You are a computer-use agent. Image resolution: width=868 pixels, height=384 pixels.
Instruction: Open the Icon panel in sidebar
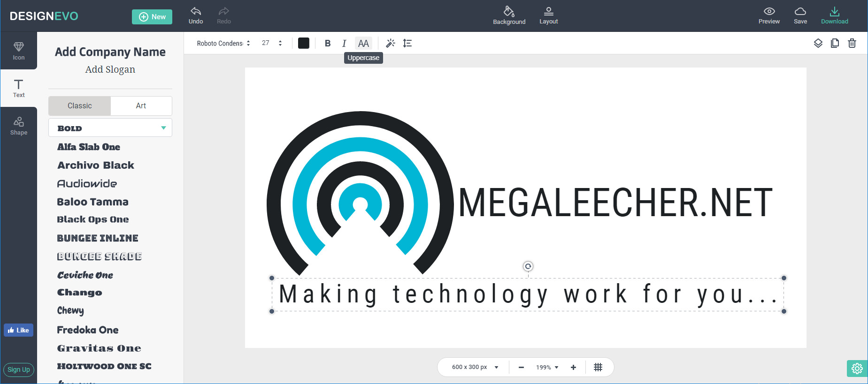pyautogui.click(x=19, y=51)
